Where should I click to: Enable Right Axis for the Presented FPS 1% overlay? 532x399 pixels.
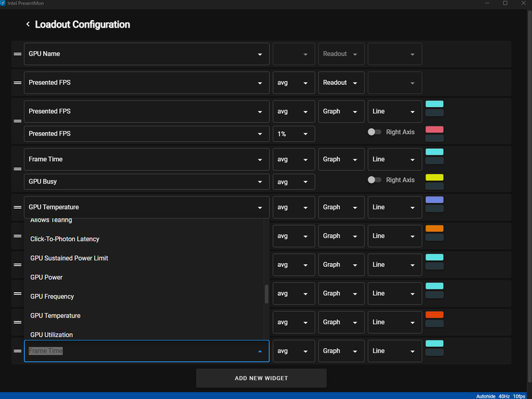374,131
